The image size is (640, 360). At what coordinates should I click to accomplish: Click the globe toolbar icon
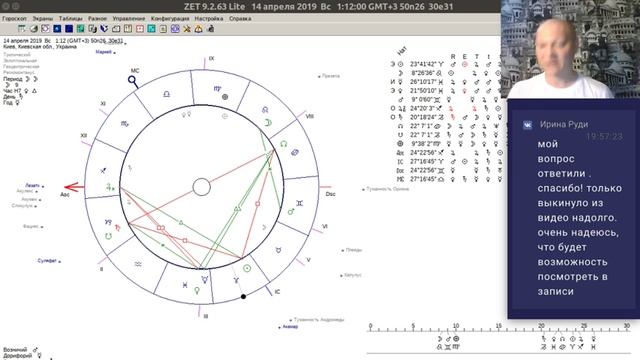tap(33, 29)
